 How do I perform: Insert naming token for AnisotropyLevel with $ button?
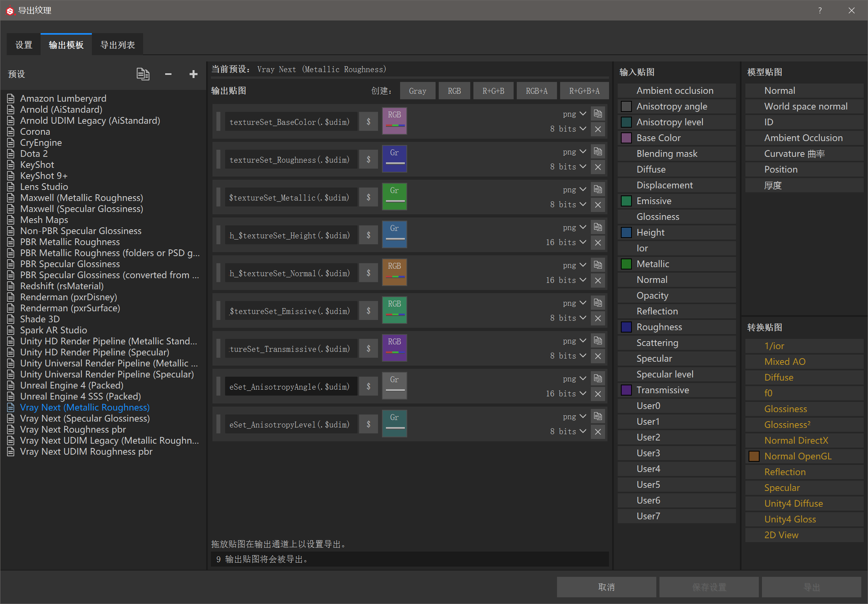pos(369,424)
